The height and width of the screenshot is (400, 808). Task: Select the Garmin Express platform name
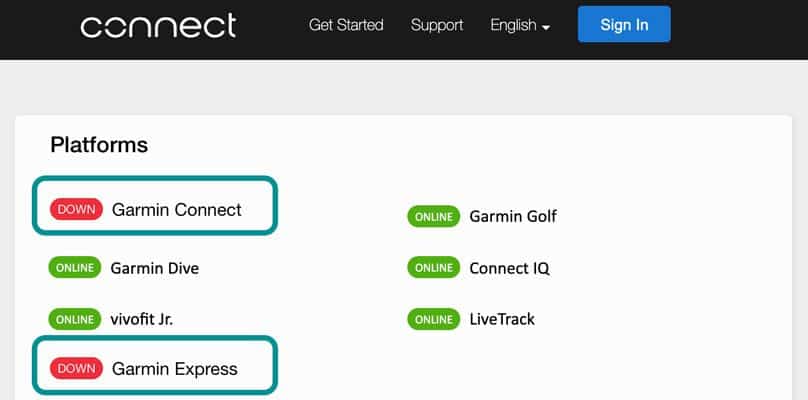coord(175,369)
